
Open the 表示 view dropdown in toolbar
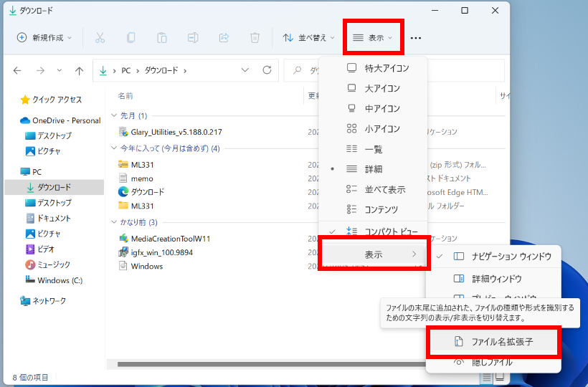pyautogui.click(x=373, y=37)
